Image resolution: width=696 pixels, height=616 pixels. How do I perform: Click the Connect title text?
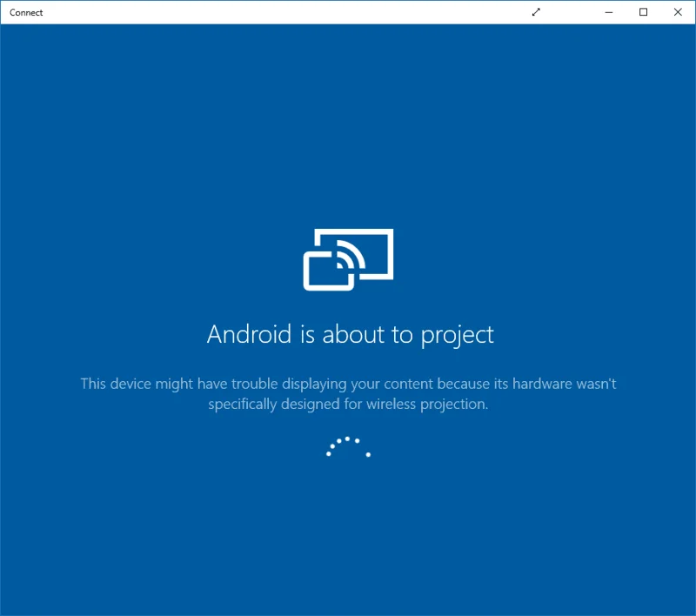pyautogui.click(x=26, y=12)
